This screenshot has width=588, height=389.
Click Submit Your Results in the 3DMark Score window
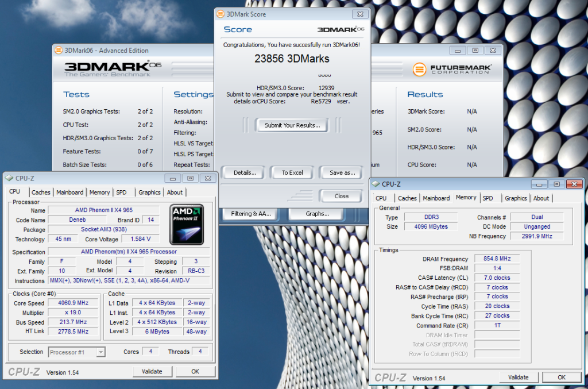tap(292, 125)
